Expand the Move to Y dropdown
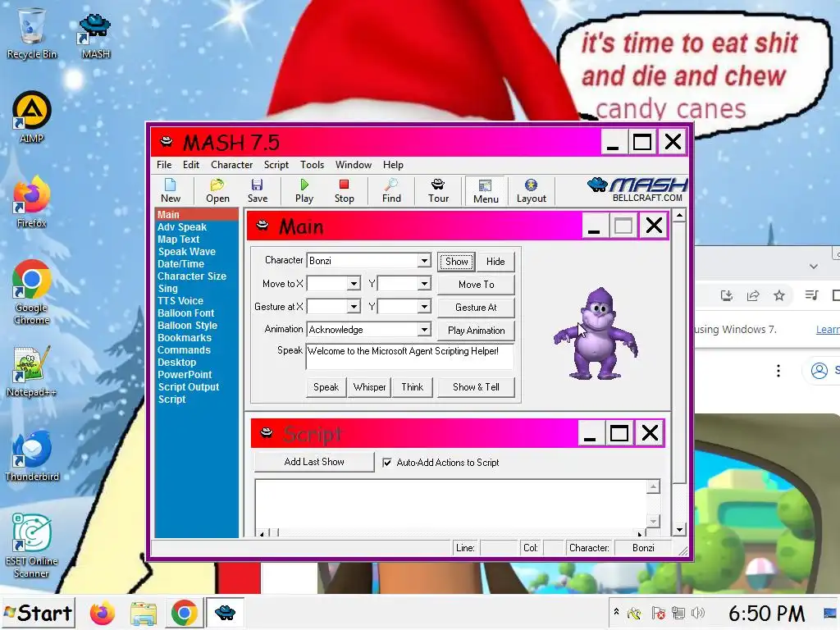Screen dimensions: 840x630 click(424, 283)
